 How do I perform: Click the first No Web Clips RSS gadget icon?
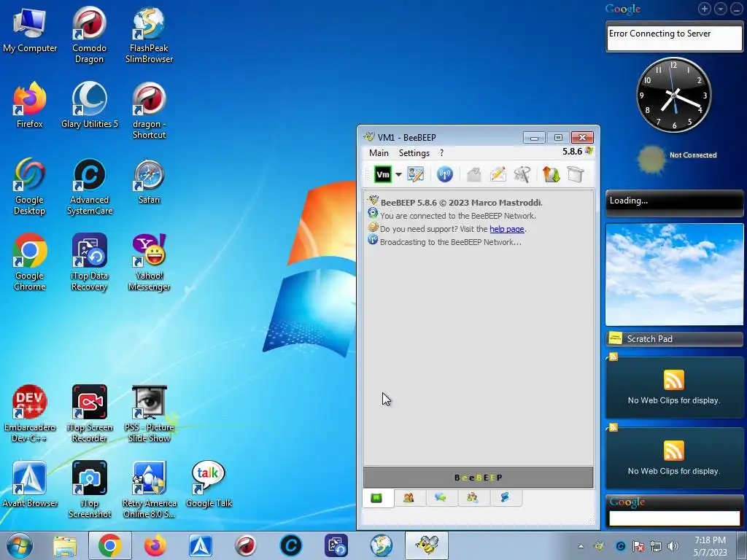673,380
